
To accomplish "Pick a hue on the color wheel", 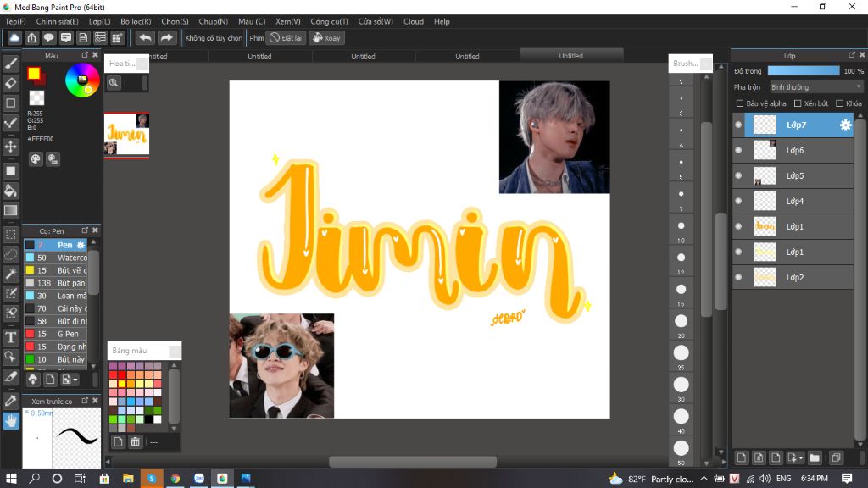I will (x=82, y=80).
